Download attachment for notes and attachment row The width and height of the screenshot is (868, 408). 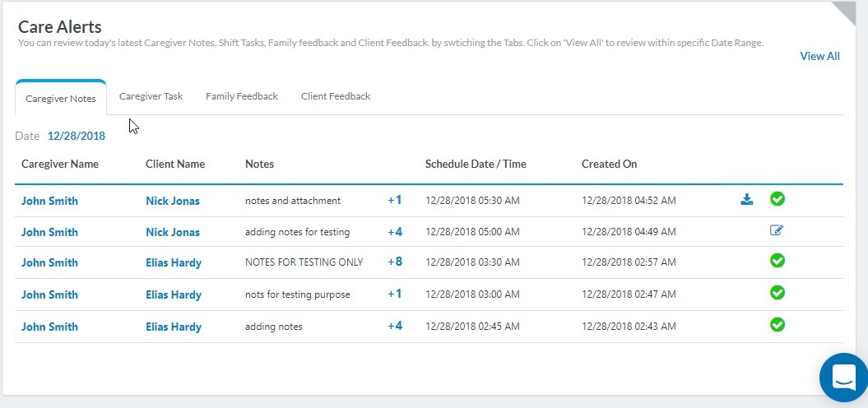pos(746,199)
